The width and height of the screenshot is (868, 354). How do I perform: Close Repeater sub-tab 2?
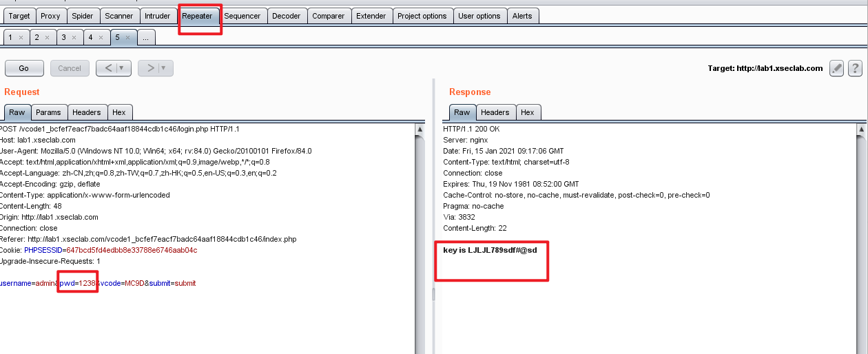[x=47, y=37]
